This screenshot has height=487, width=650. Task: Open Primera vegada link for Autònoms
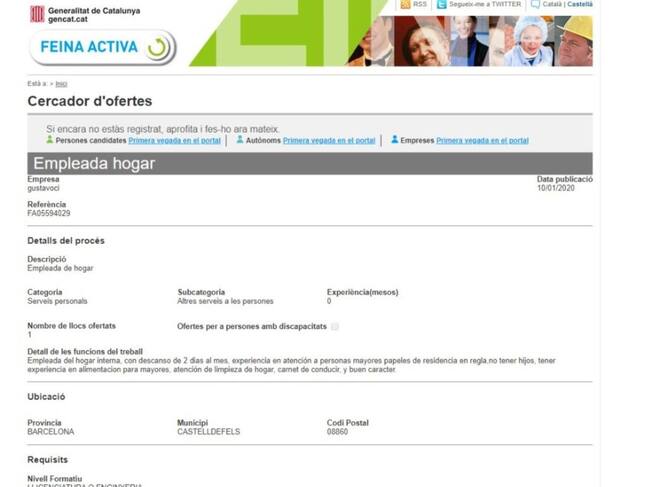[x=329, y=141]
